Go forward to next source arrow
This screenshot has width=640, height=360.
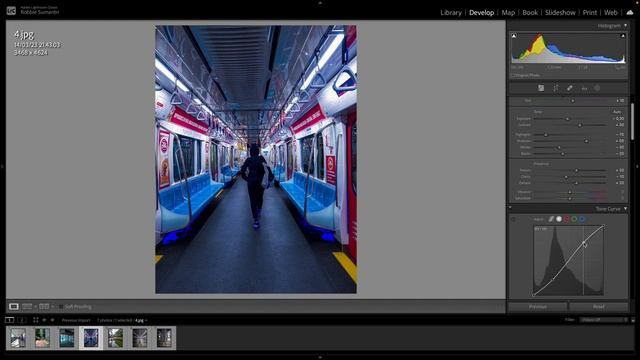coord(52,320)
